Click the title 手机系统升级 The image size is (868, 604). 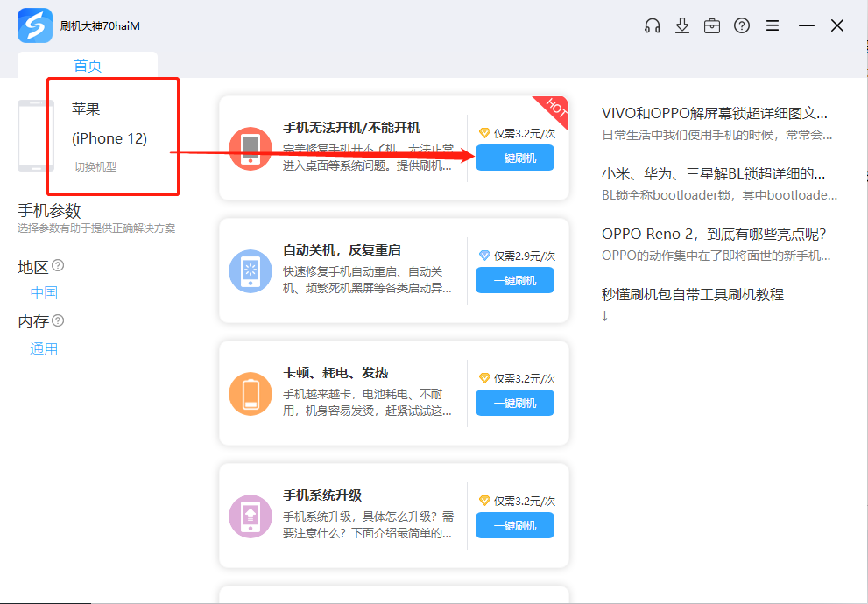[x=322, y=495]
